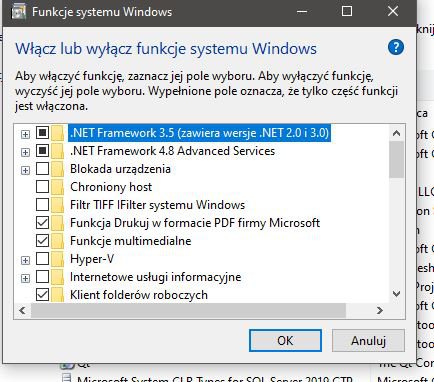Open the blue help question mark icon
434x382 pixels.
coord(396,48)
